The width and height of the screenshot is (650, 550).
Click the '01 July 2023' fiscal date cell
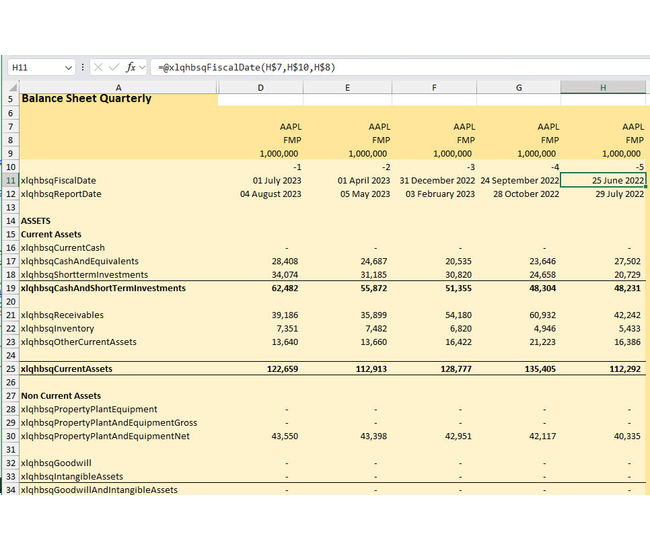pos(261,181)
